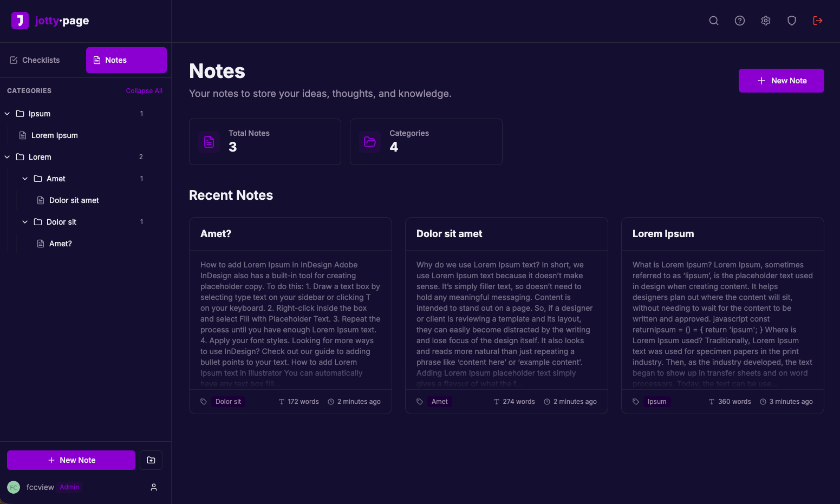840x504 pixels.
Task: Click the Ipsum tag on Lorem Ipsum card
Action: 656,402
